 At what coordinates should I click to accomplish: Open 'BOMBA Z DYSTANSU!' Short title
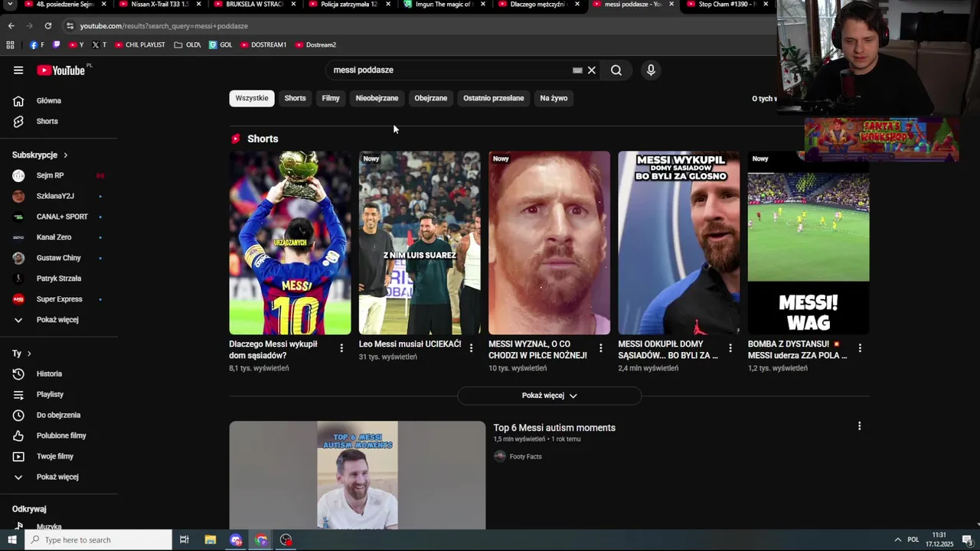coord(798,350)
